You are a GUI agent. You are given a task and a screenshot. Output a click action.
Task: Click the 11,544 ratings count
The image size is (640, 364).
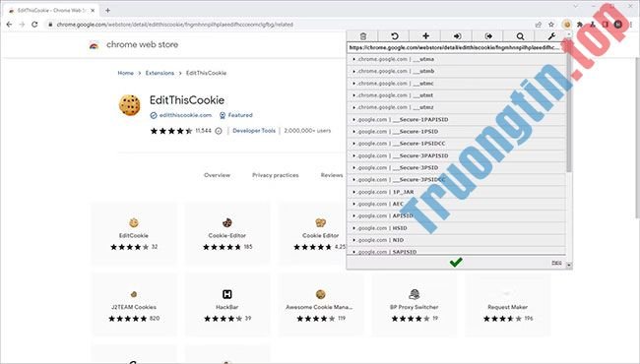(203, 131)
